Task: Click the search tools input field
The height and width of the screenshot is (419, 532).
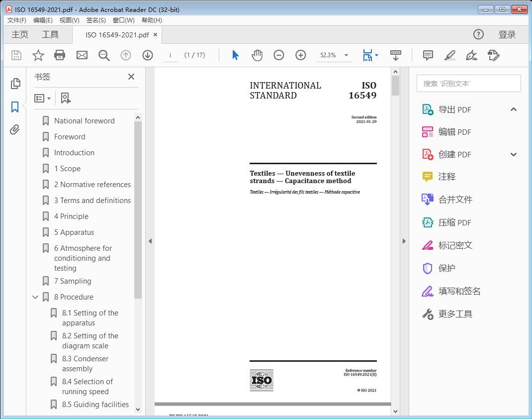Action: 468,84
